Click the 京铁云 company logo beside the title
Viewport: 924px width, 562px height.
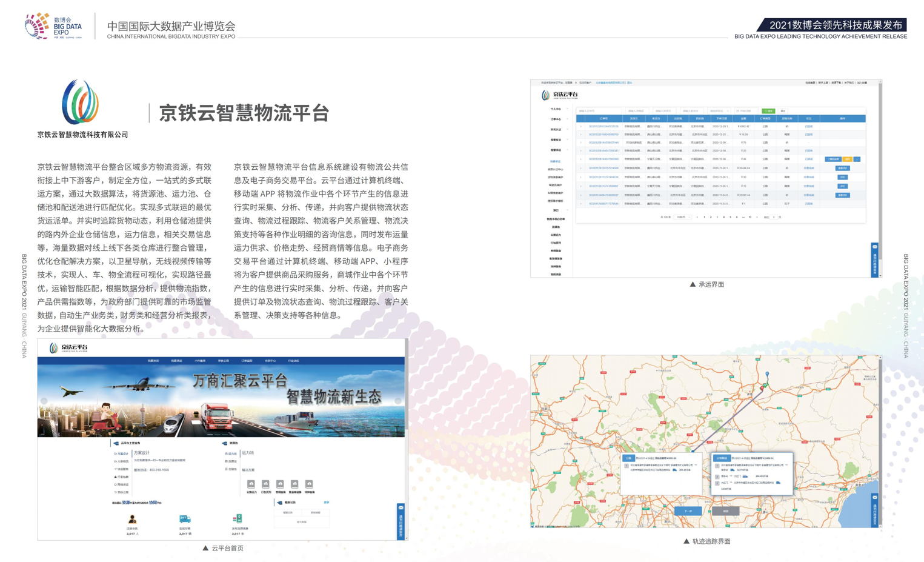tap(80, 102)
